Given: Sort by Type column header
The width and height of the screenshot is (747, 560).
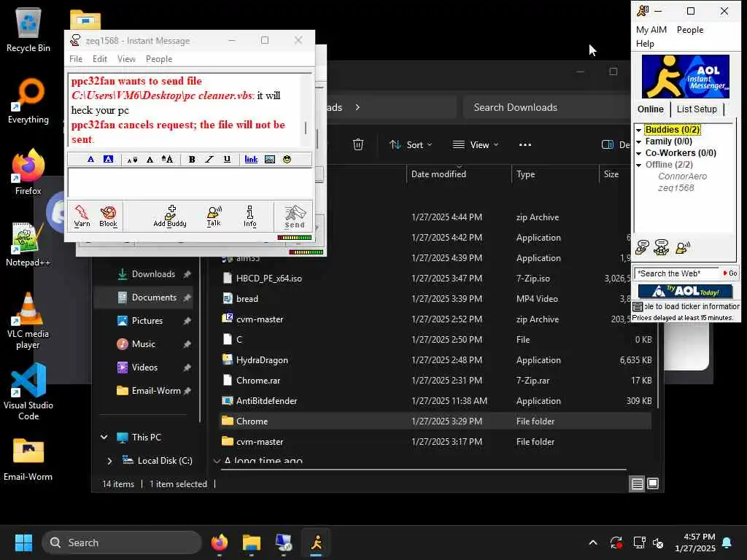Looking at the screenshot, I should pyautogui.click(x=525, y=174).
